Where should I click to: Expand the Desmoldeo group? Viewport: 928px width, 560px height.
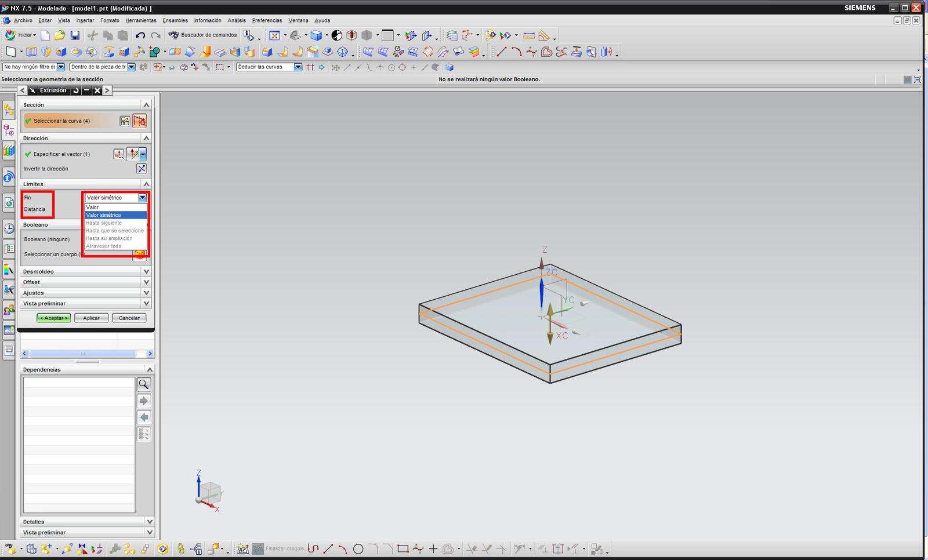(146, 271)
